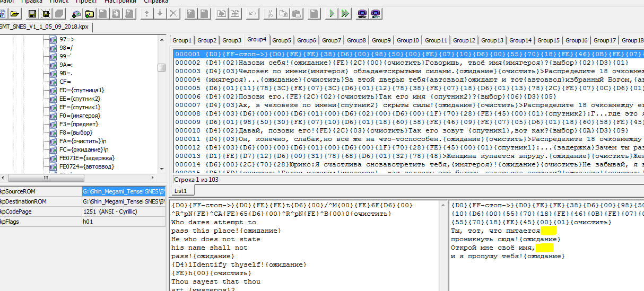Select the FE0724={автоввод} tree entry
Screen dimensions: 644x291
coord(87,166)
